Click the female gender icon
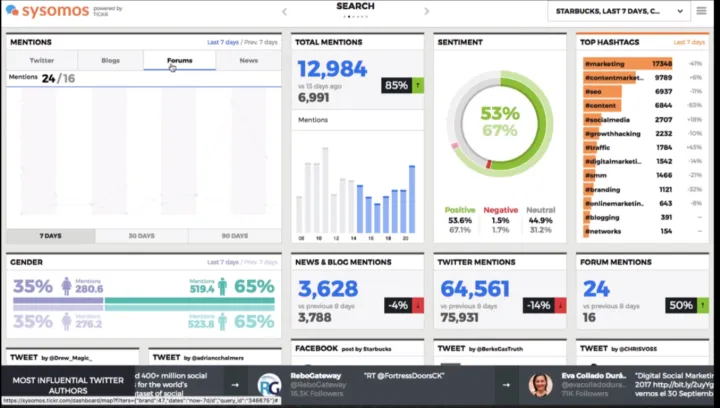The width and height of the screenshot is (720, 408). pyautogui.click(x=67, y=287)
